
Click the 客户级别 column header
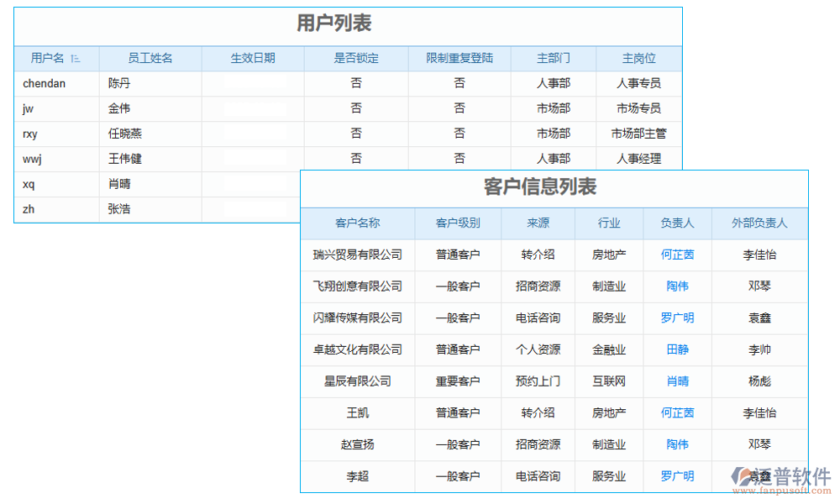click(x=459, y=223)
